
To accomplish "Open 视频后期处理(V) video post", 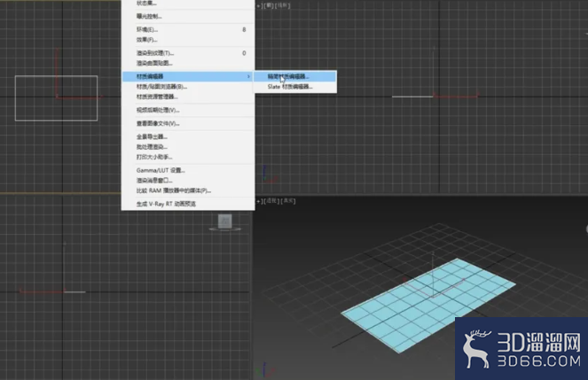I will [x=188, y=110].
